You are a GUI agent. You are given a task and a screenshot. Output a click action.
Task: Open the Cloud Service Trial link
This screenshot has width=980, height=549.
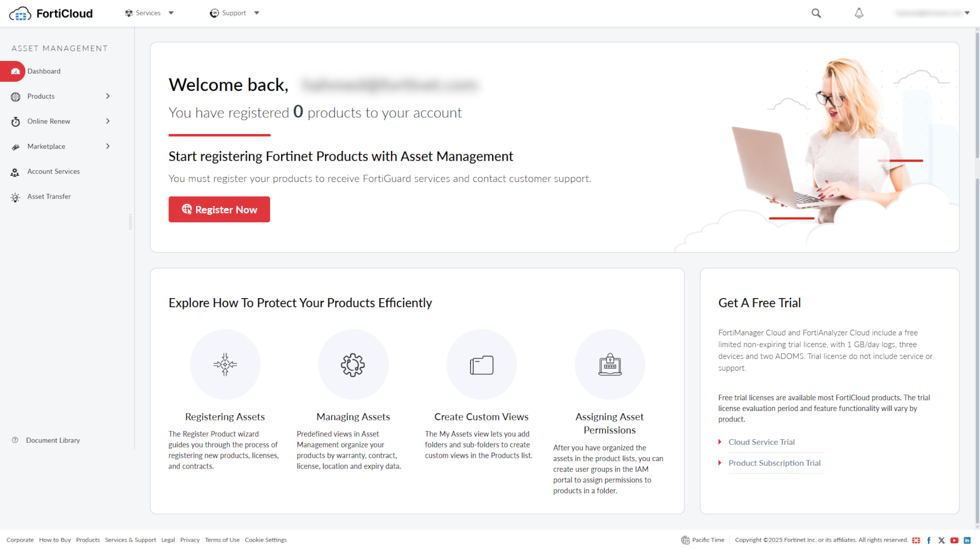point(761,442)
